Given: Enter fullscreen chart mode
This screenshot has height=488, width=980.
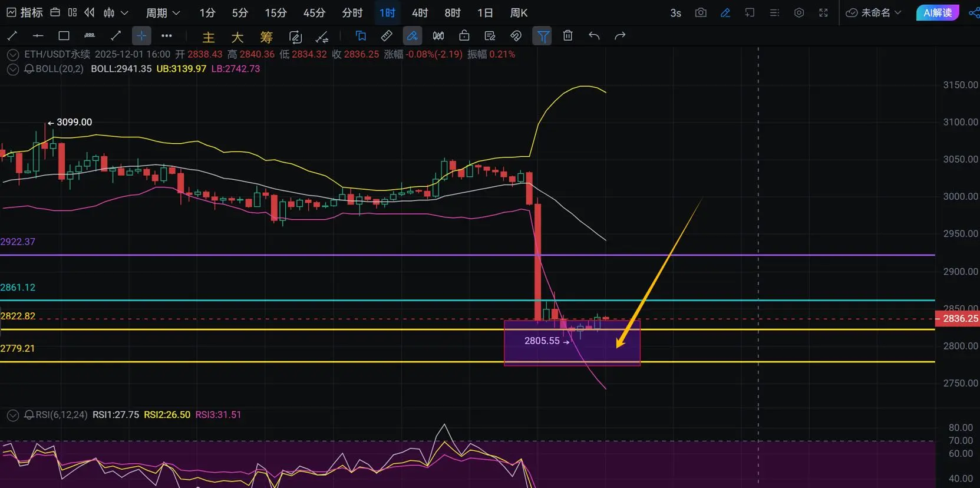Looking at the screenshot, I should 823,12.
